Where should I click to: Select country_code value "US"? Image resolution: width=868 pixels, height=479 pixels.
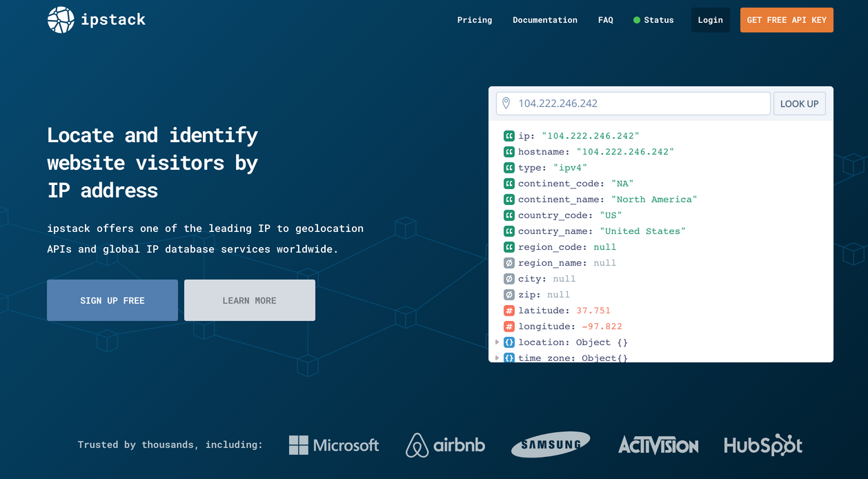pyautogui.click(x=611, y=215)
